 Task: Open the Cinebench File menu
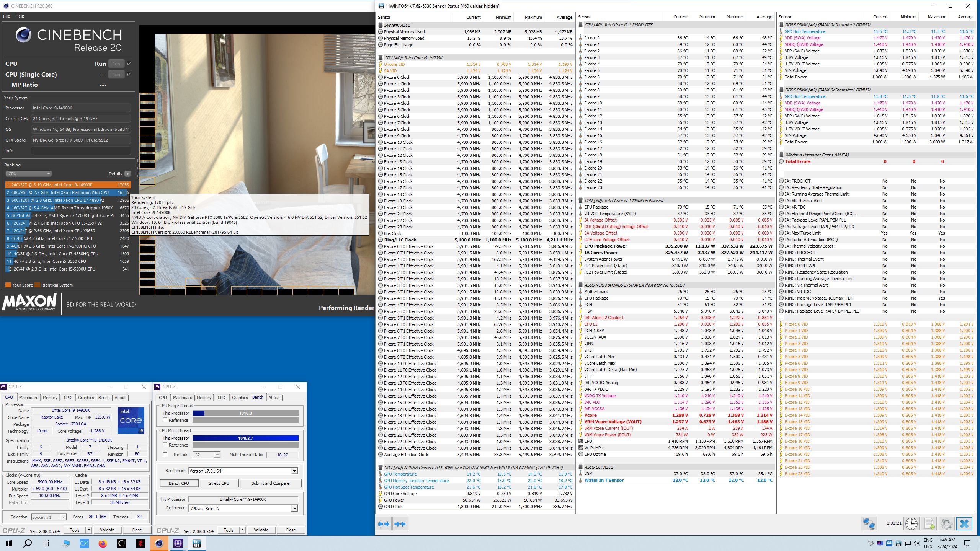(7, 16)
